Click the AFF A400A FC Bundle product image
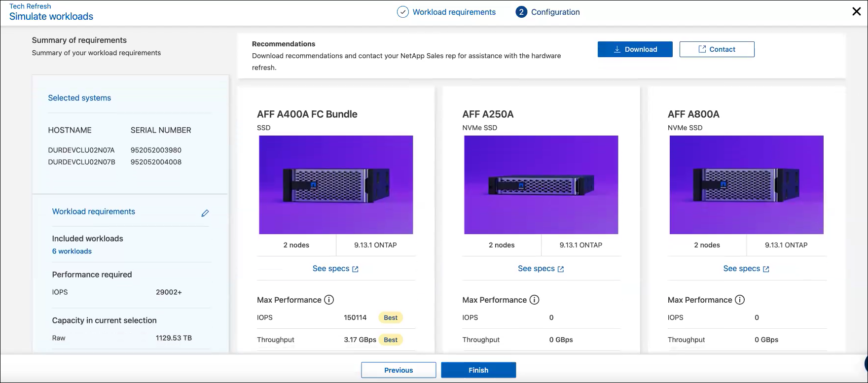The width and height of the screenshot is (868, 383). 336,185
